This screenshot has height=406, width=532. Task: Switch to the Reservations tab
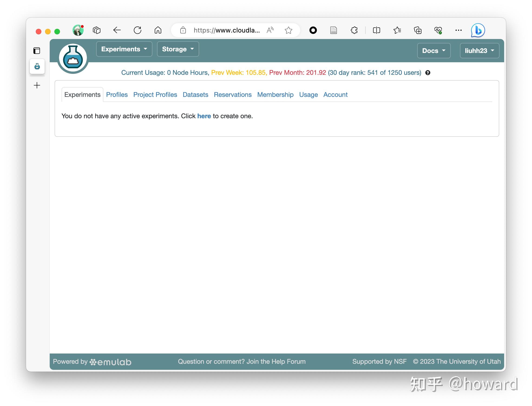233,95
